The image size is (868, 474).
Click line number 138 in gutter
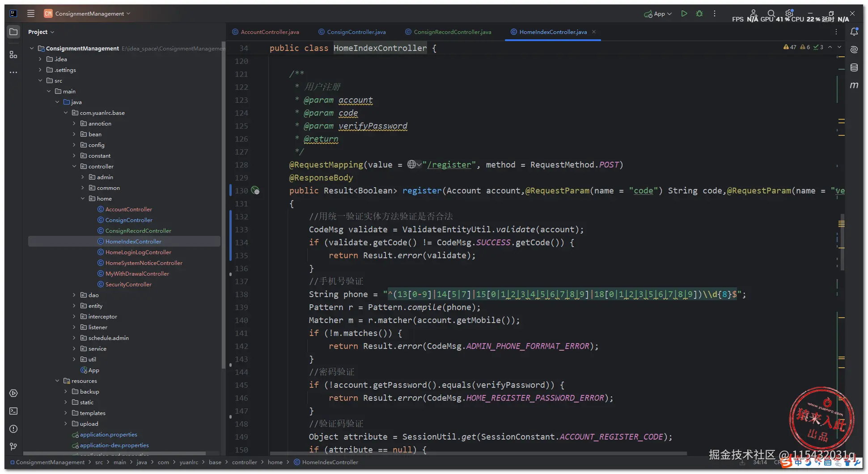click(x=241, y=294)
